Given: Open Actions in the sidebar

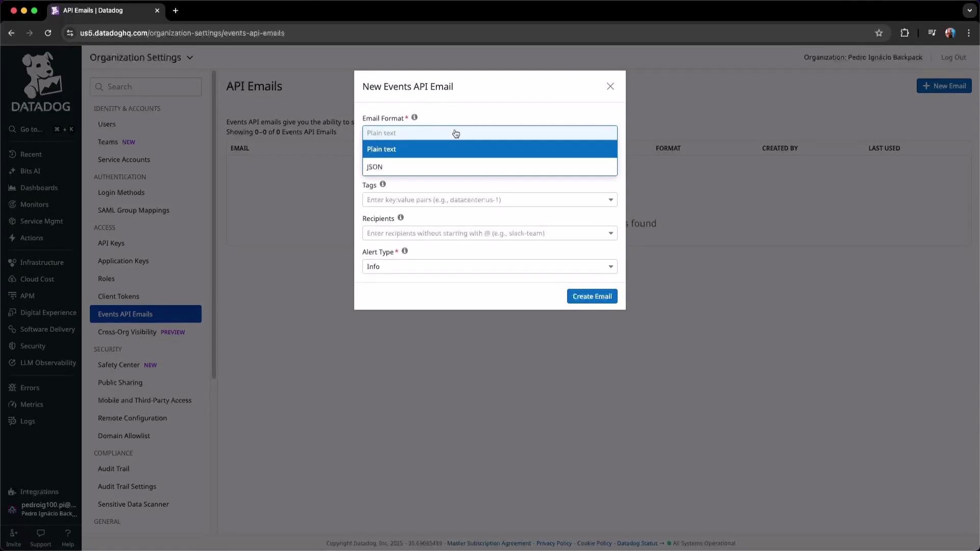Looking at the screenshot, I should click(x=32, y=238).
